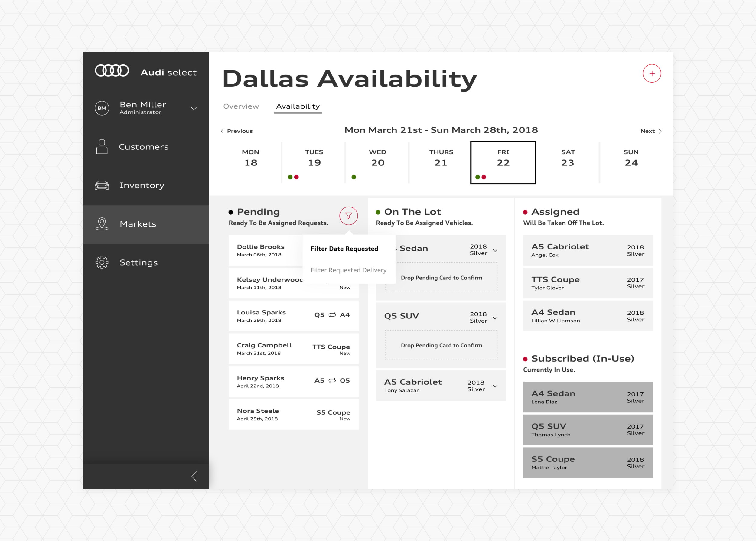
Task: Open assigned TTS Coupe Tyler Glover card
Action: [588, 283]
